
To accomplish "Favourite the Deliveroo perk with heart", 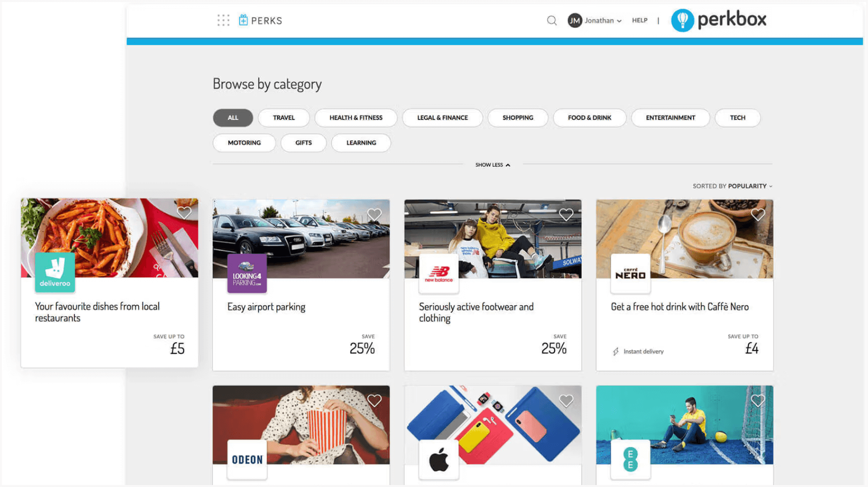I will pyautogui.click(x=184, y=213).
